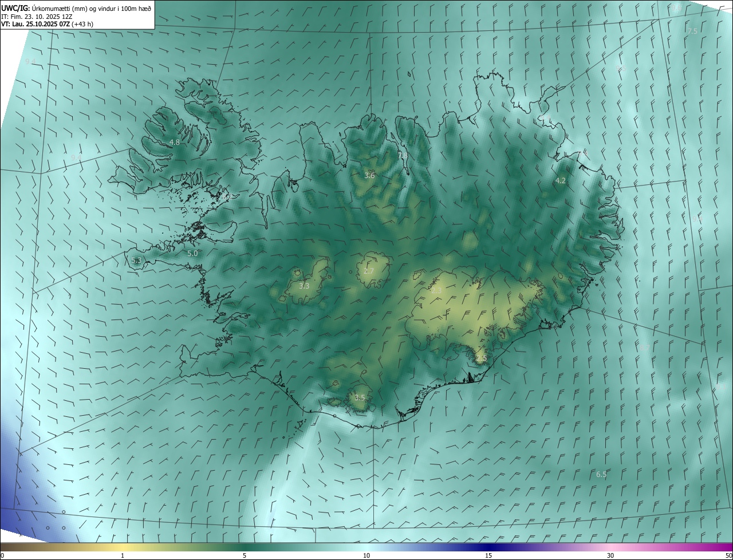The height and width of the screenshot is (560, 733).
Task: Click the 'VT: Lau. 25.10.2025 07Z (+43 h)' line
Action: (x=47, y=23)
